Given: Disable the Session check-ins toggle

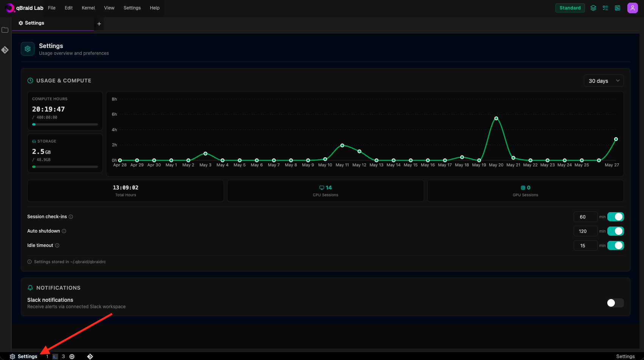Looking at the screenshot, I should [616, 217].
